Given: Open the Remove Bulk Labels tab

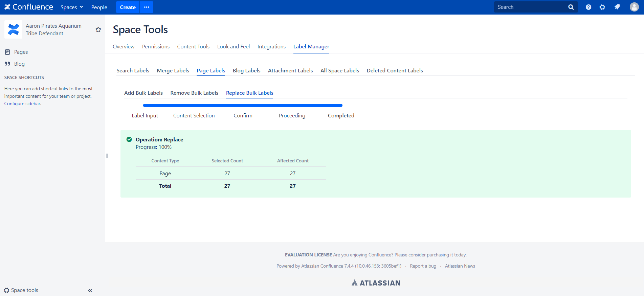Looking at the screenshot, I should pyautogui.click(x=194, y=93).
